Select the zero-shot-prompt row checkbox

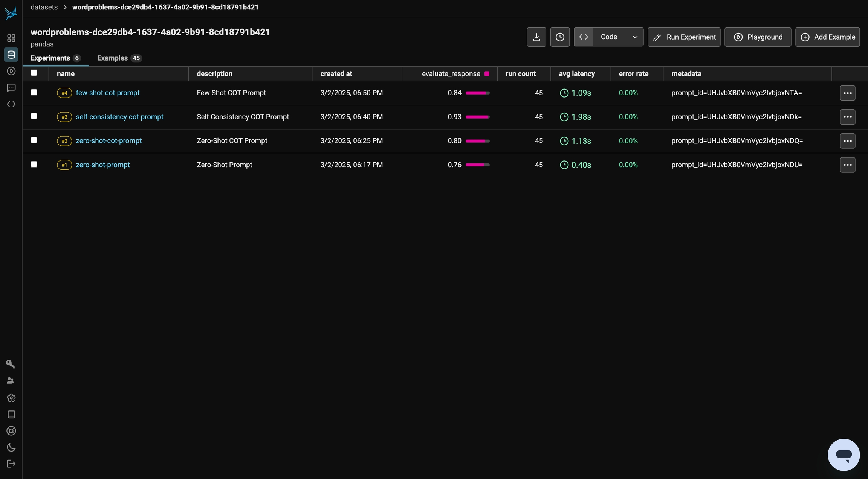click(34, 164)
